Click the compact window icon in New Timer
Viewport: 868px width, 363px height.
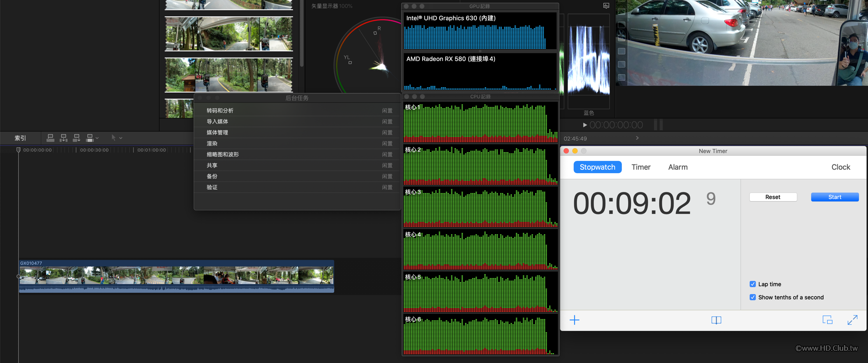coord(827,320)
